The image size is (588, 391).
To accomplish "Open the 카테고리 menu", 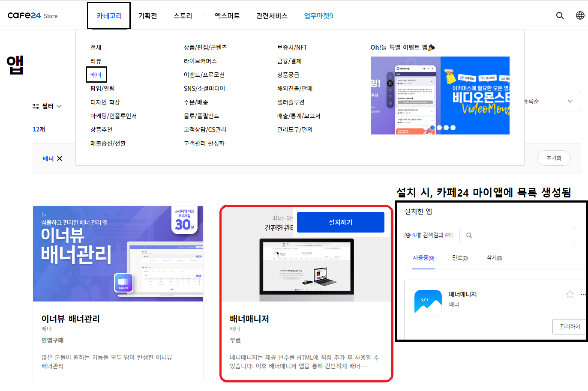I will click(x=109, y=15).
